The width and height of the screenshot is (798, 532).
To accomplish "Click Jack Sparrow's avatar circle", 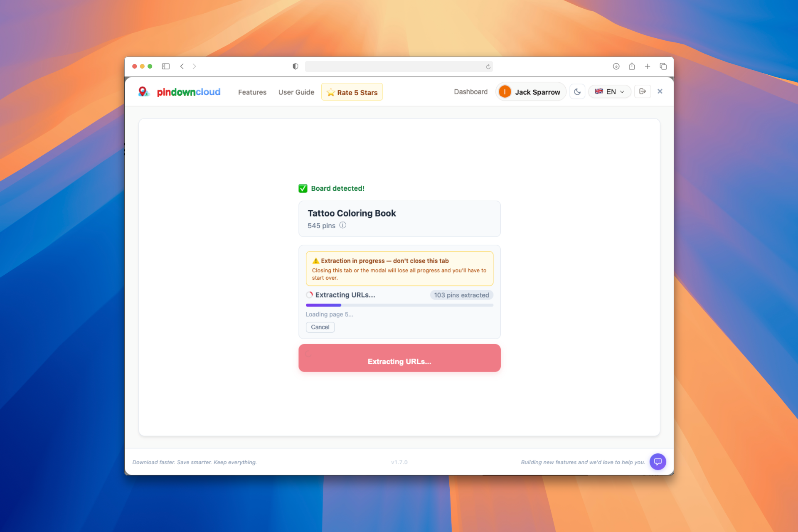I will point(505,91).
